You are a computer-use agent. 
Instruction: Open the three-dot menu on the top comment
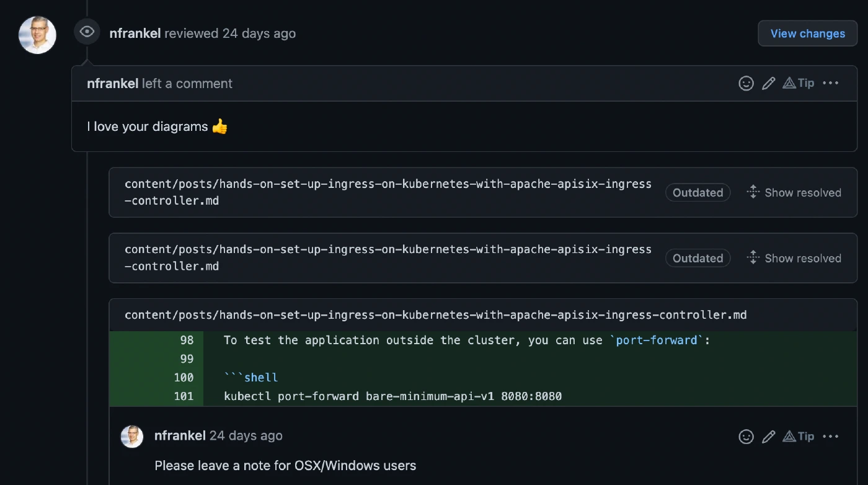pos(831,83)
